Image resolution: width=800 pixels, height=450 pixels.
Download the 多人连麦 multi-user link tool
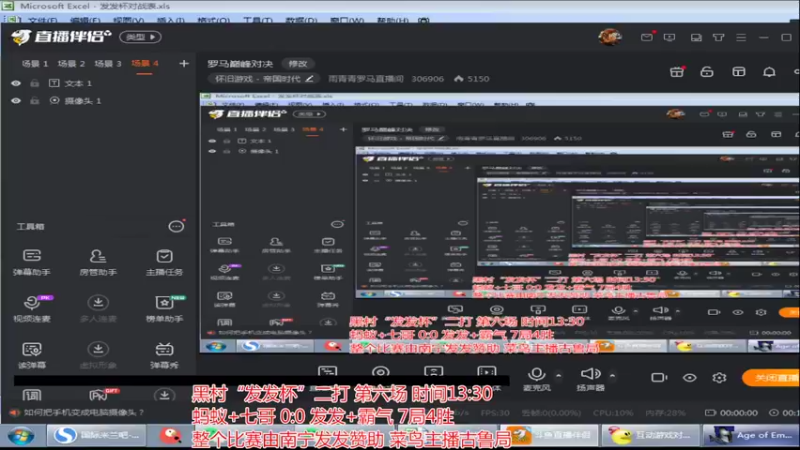[x=98, y=309]
